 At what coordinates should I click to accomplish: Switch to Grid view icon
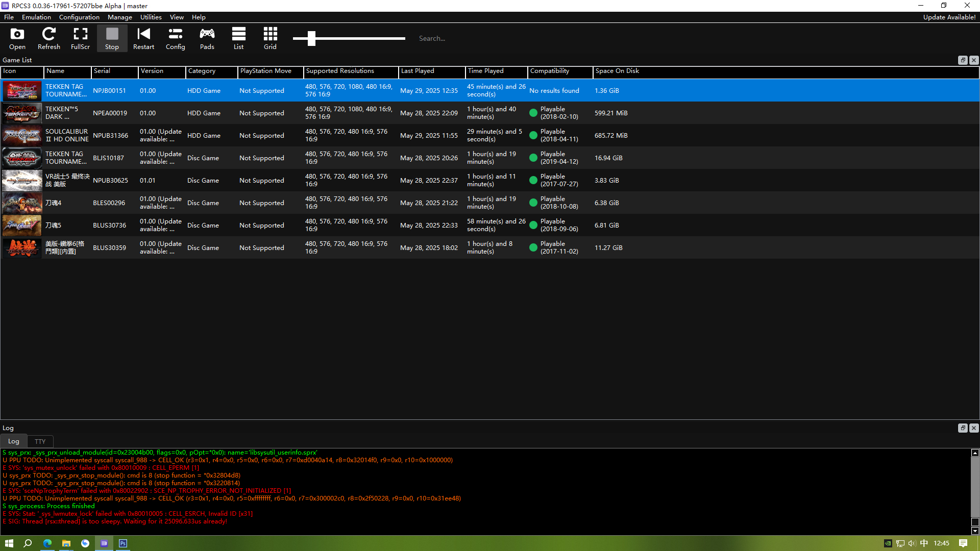[x=270, y=38]
